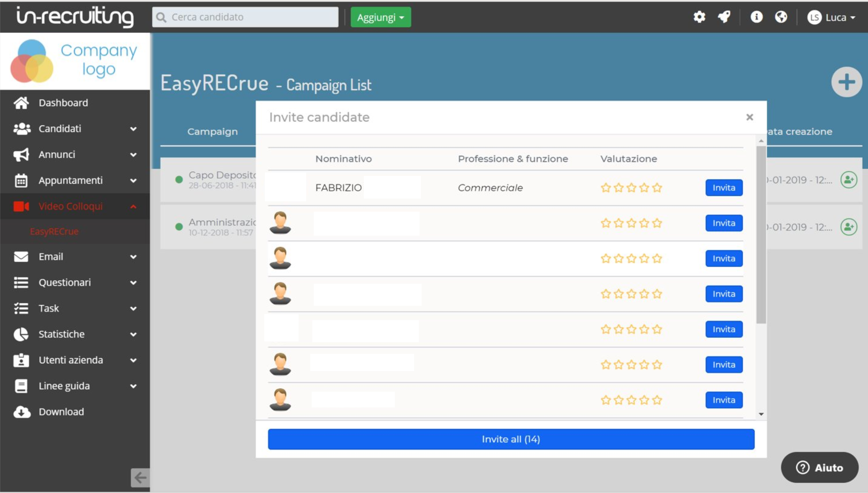Image resolution: width=868 pixels, height=493 pixels.
Task: Click the rocket icon in the top bar
Action: click(724, 17)
